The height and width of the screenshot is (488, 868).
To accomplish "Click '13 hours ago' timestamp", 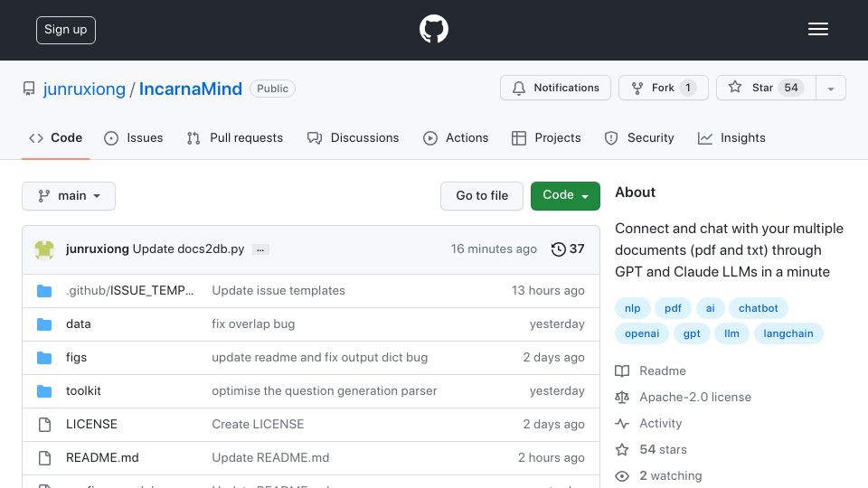I will click(548, 290).
